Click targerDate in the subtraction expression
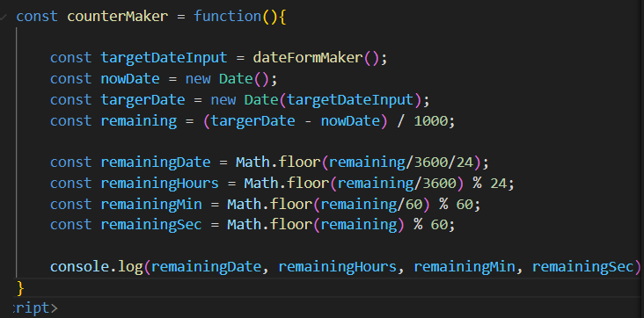 pyautogui.click(x=252, y=121)
